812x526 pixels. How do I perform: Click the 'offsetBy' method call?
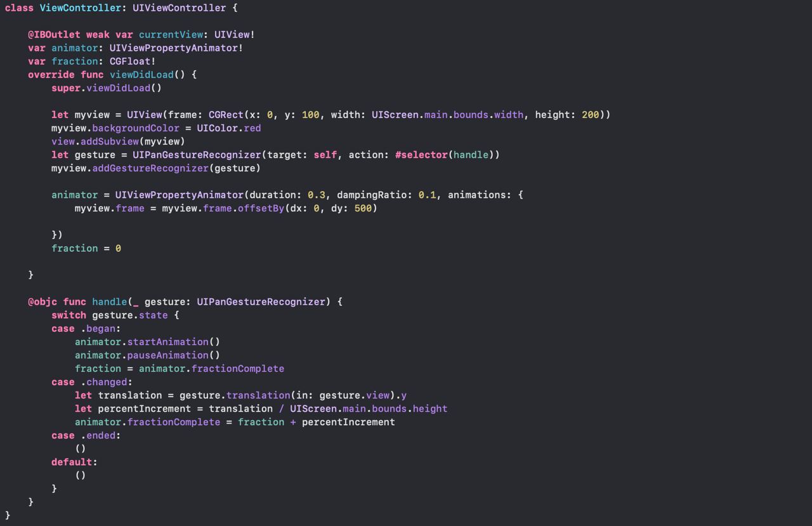[261, 208]
